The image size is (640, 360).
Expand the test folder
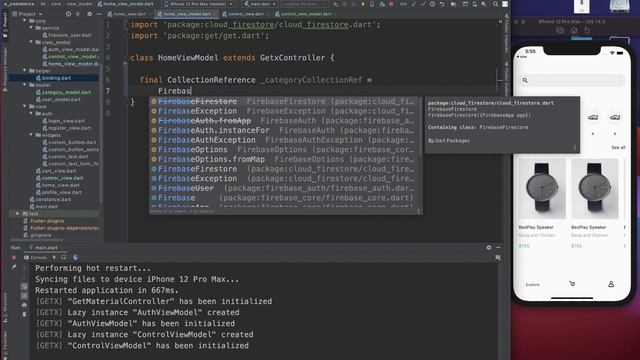(18, 213)
